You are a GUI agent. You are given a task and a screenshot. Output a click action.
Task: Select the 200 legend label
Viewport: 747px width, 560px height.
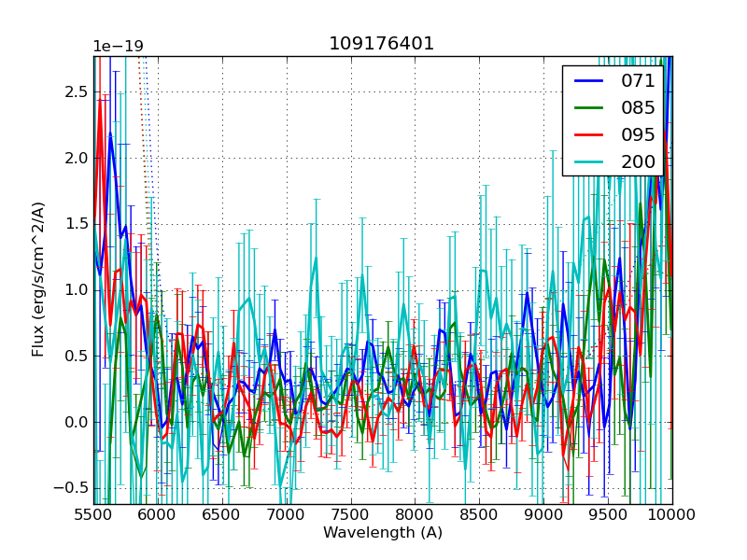pos(638,162)
